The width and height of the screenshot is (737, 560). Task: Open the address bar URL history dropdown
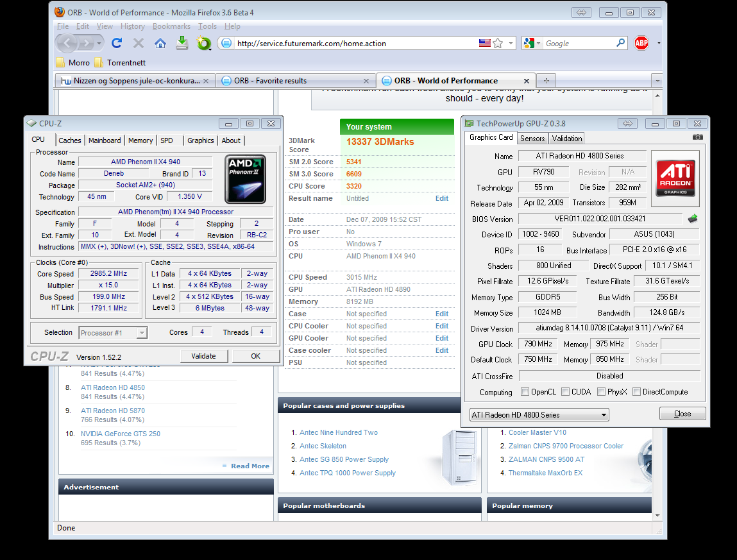tap(511, 43)
